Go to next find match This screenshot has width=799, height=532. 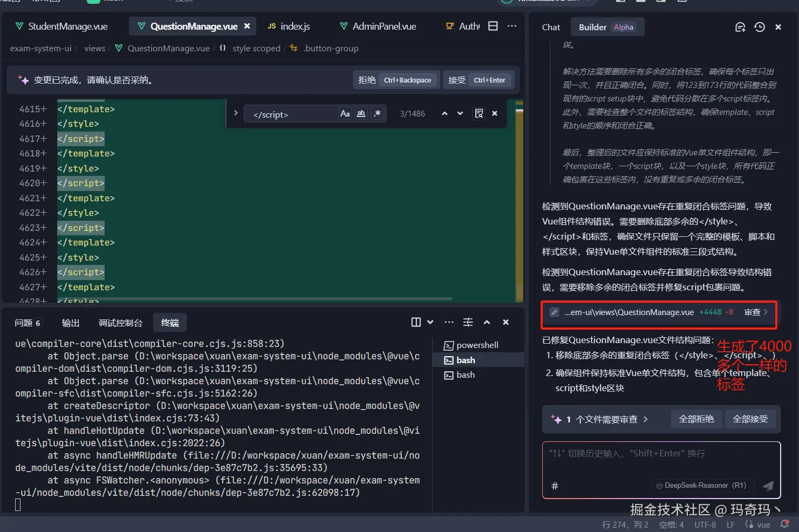point(460,113)
